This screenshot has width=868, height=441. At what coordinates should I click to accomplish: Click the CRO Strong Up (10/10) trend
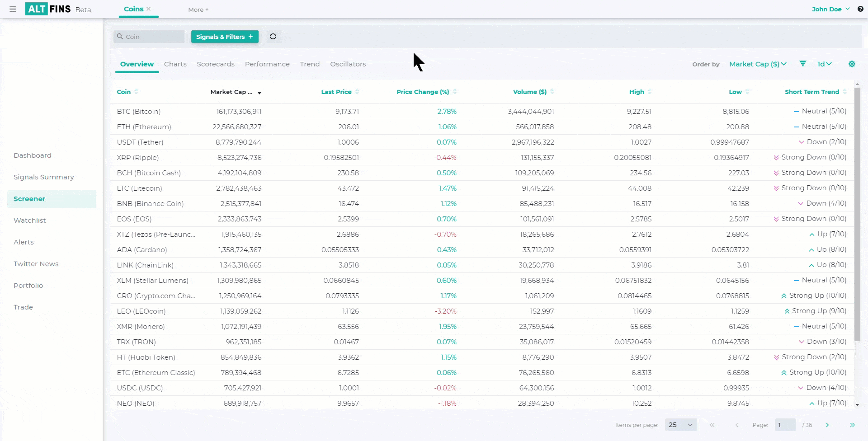coord(814,296)
